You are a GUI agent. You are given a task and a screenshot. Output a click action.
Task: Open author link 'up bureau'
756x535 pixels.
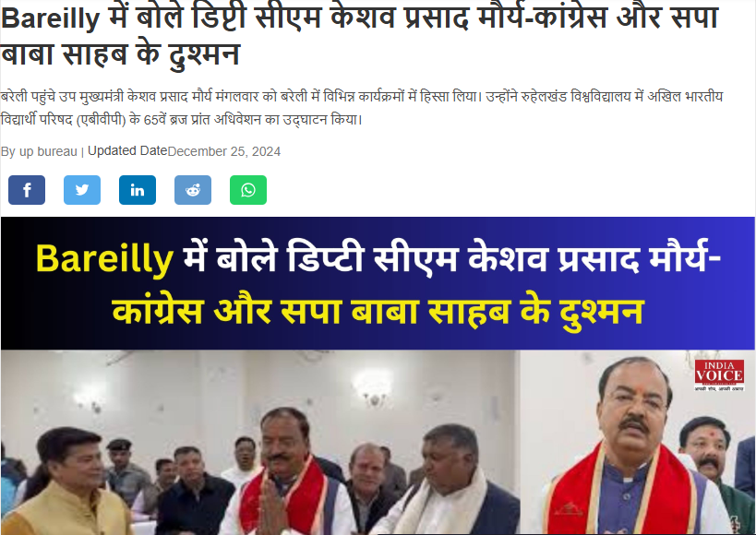pos(48,152)
